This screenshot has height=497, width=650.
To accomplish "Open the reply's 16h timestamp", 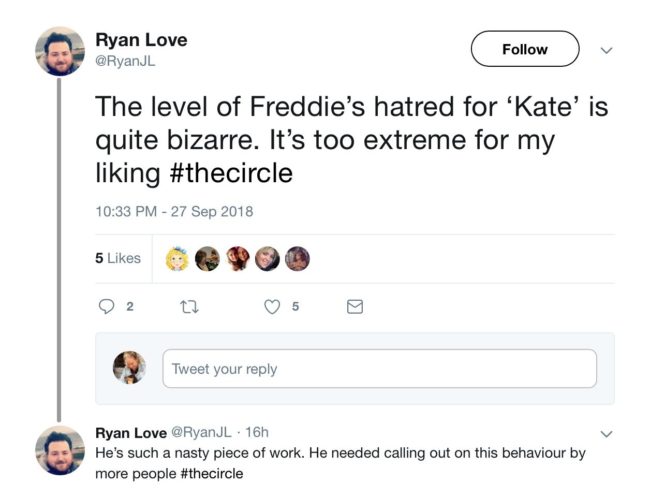I will click(257, 432).
